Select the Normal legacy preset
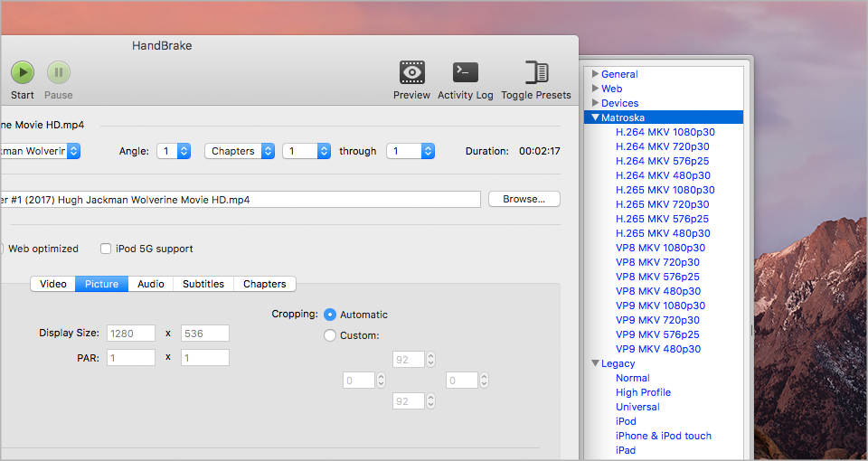 pos(633,378)
